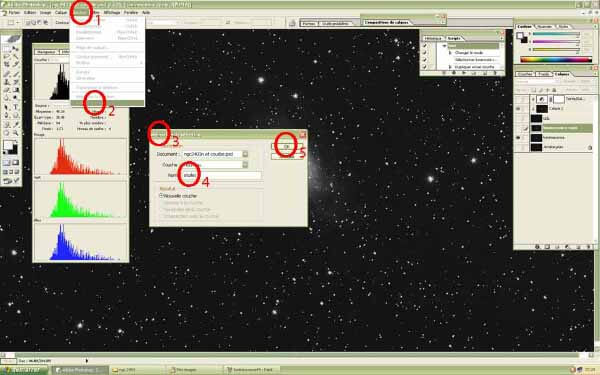Select the Move tool in toolbox
600x375 pixels.
pyautogui.click(x=15, y=48)
